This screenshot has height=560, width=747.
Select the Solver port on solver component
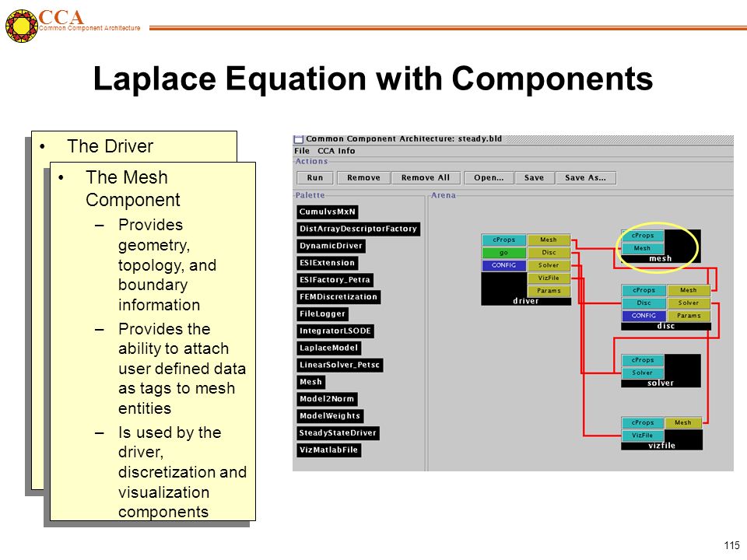[x=642, y=373]
